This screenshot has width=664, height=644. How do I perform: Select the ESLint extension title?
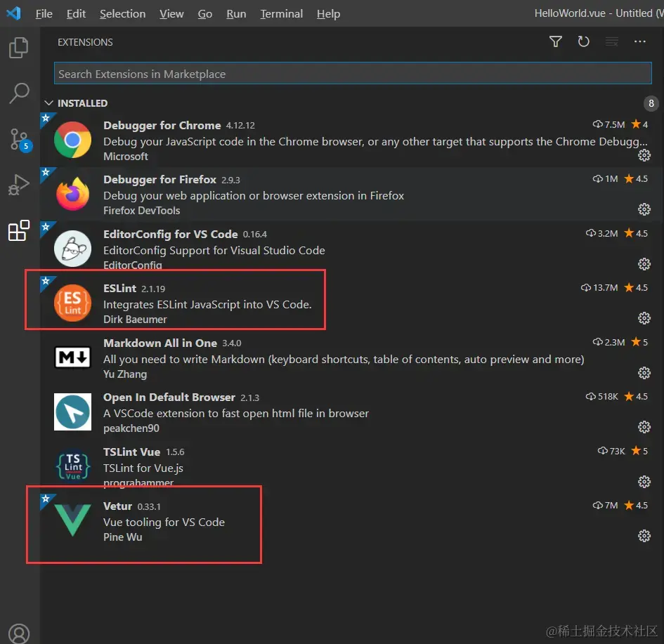[x=120, y=289]
